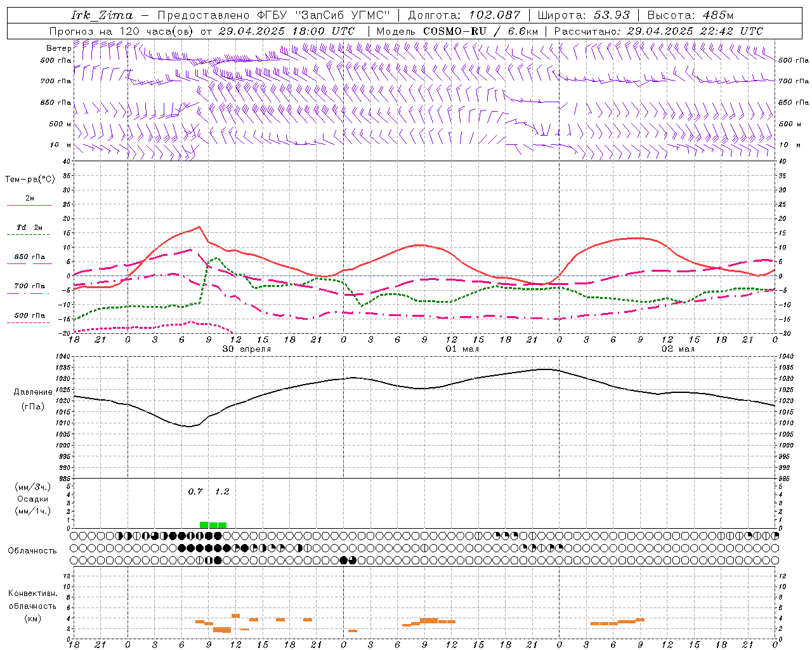Click the station name Irk_Zima in header
Screen dimensions: 812x650
[102, 15]
